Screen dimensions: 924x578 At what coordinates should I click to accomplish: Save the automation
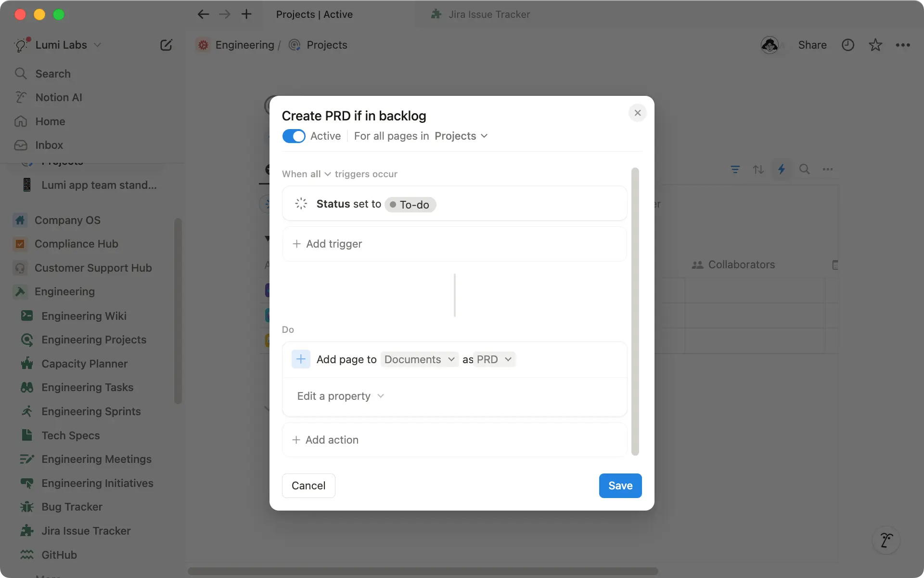tap(620, 486)
